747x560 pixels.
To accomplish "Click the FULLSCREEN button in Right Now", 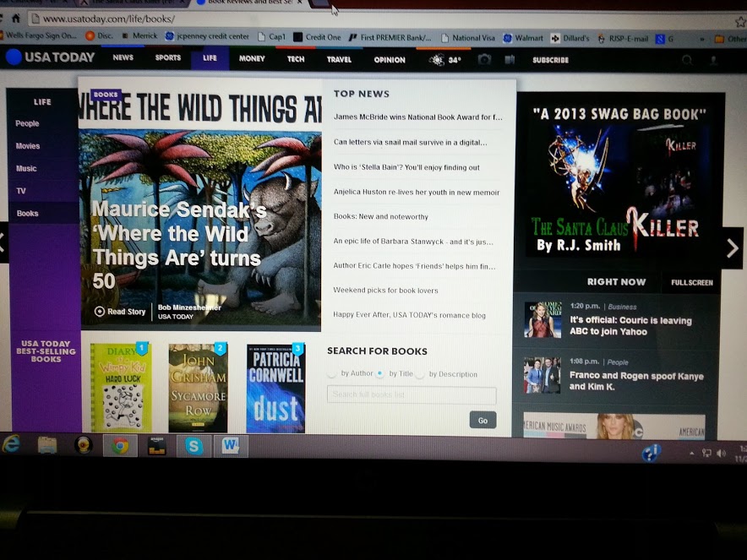I will 692,282.
